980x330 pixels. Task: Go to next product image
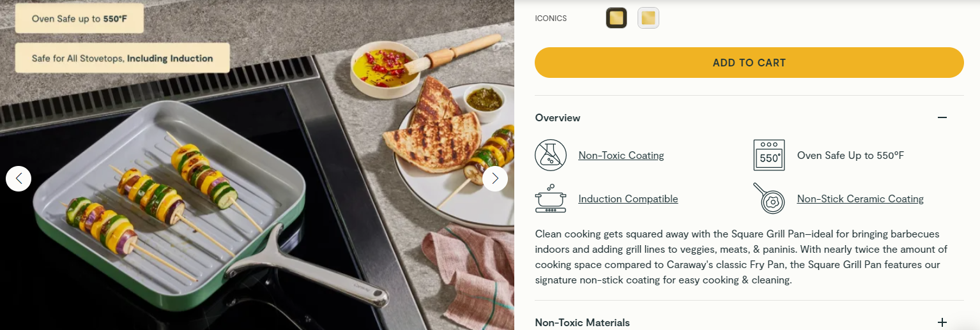coord(495,178)
